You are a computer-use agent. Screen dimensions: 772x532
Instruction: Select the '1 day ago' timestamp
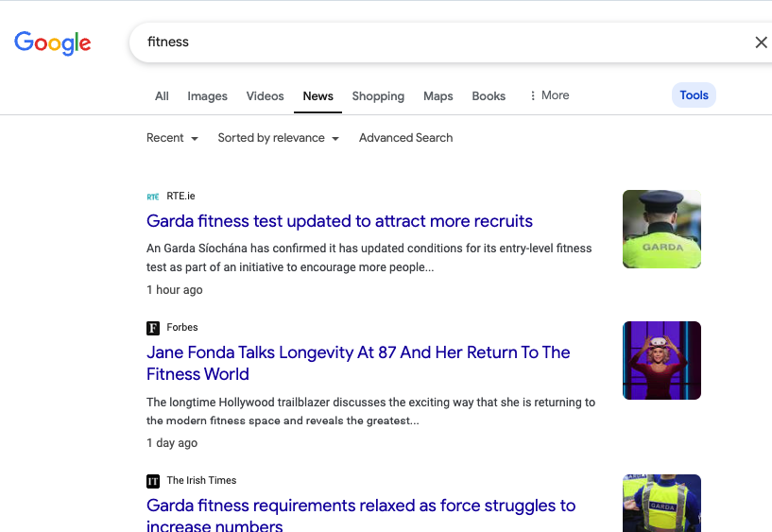[172, 443]
